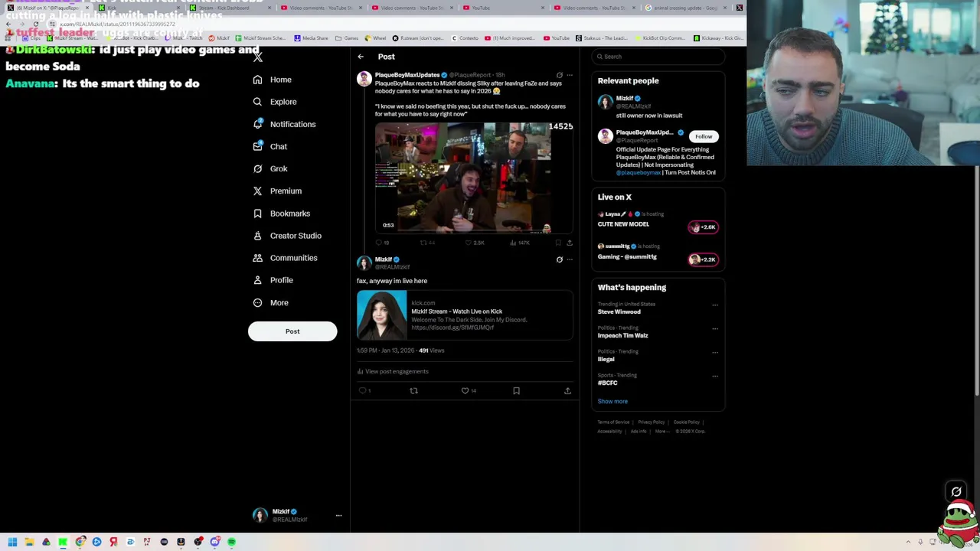The height and width of the screenshot is (551, 980).
Task: Open Grok from the sidebar
Action: 270,168
